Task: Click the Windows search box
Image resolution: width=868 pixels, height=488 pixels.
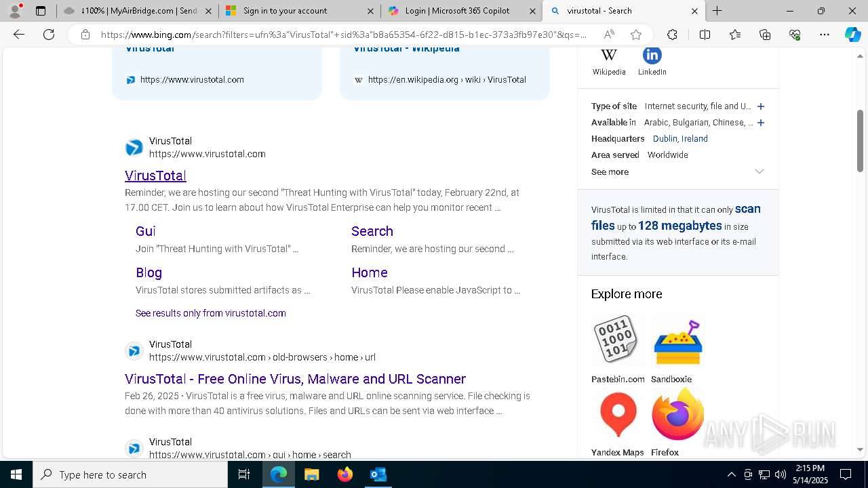Action: (130, 474)
